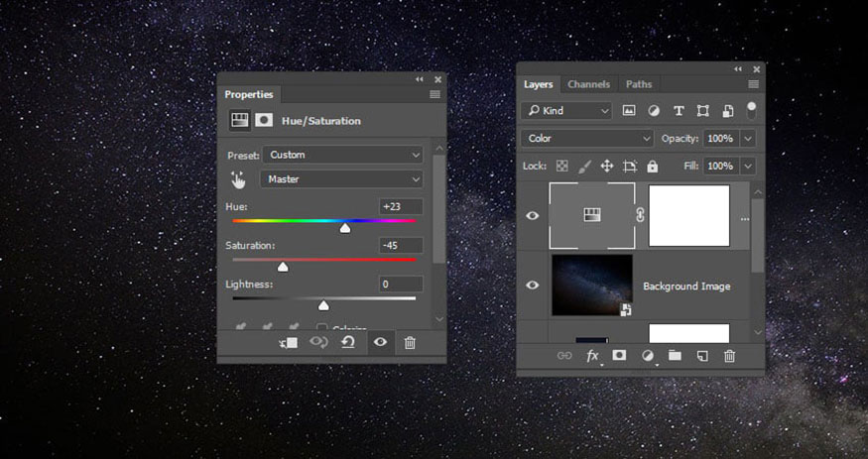Select the Properties tab
Image resolution: width=868 pixels, height=459 pixels.
click(x=249, y=94)
